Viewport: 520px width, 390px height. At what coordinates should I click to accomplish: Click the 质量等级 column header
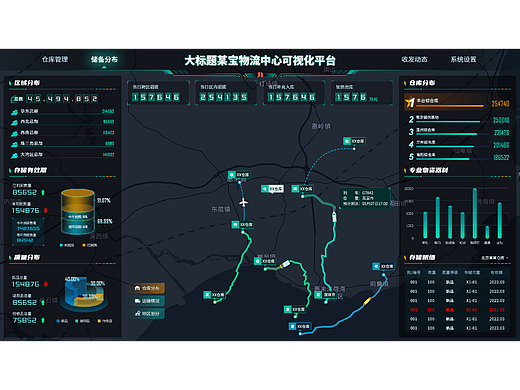pyautogui.click(x=450, y=273)
